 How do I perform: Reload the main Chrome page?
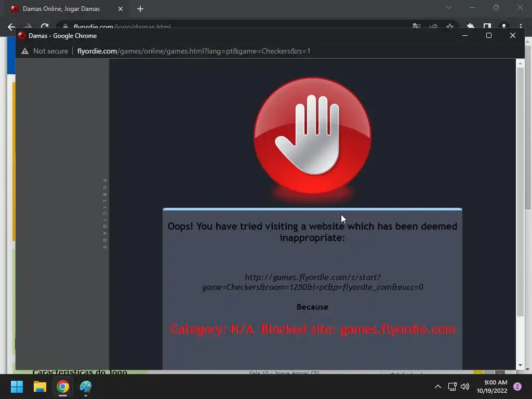coord(45,27)
